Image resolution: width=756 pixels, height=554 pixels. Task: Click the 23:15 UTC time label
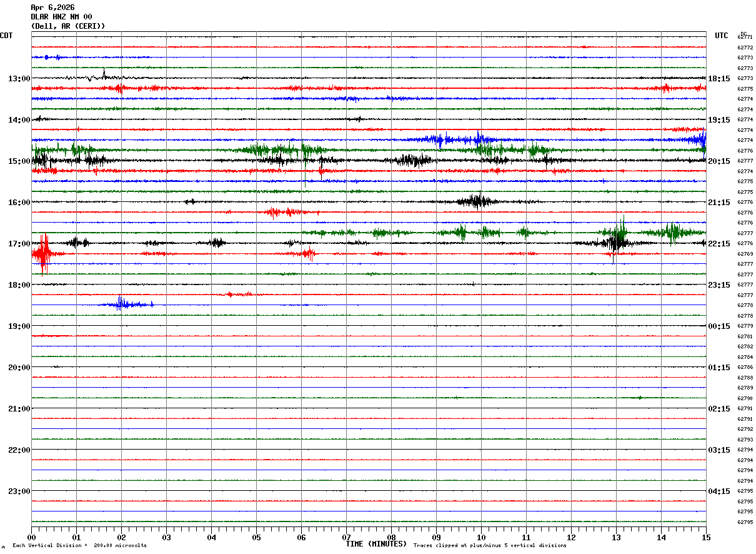pos(719,285)
